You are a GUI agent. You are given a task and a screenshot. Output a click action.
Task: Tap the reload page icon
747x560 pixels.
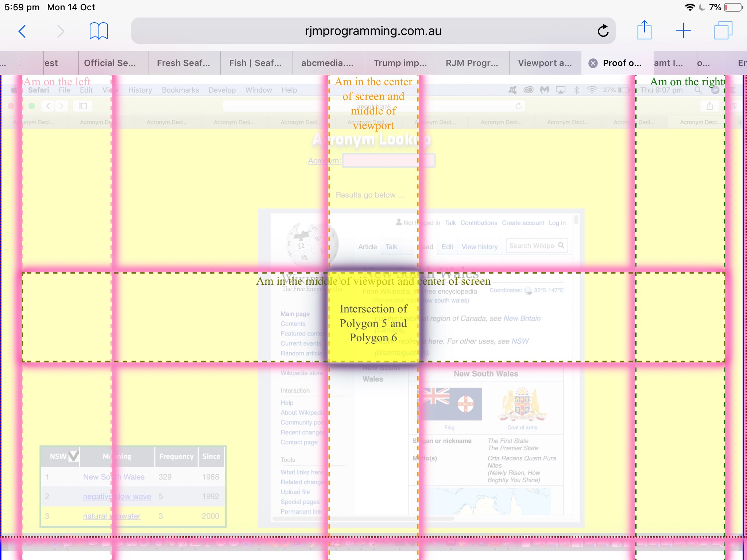point(603,31)
